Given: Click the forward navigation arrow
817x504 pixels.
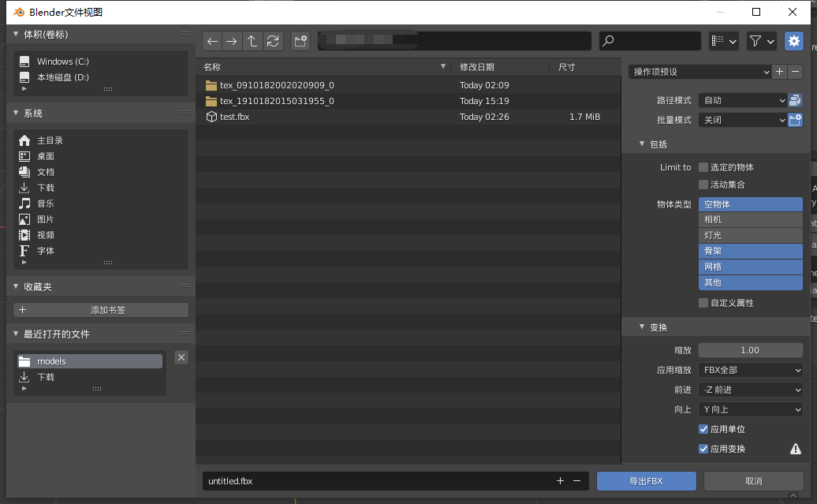Looking at the screenshot, I should [233, 41].
